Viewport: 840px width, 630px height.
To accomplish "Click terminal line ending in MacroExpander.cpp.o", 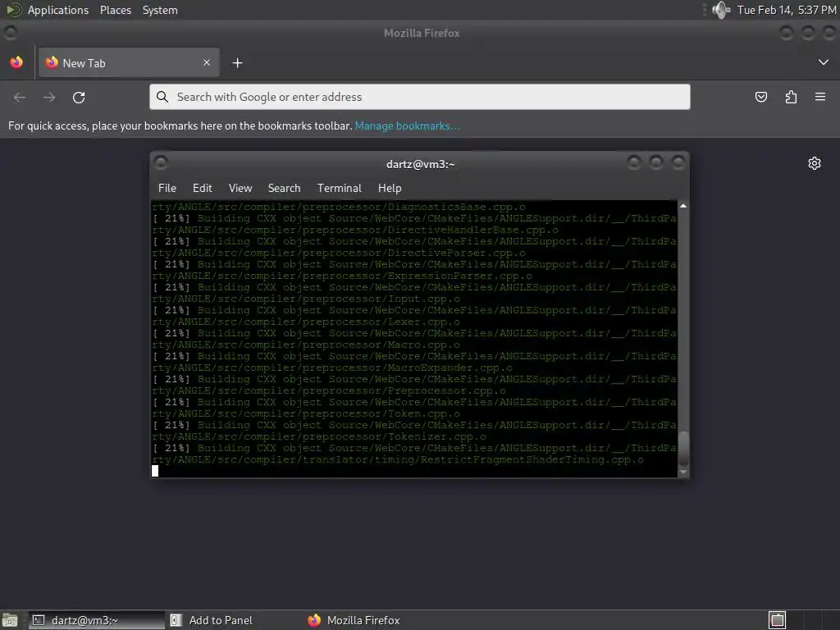I will tap(332, 368).
